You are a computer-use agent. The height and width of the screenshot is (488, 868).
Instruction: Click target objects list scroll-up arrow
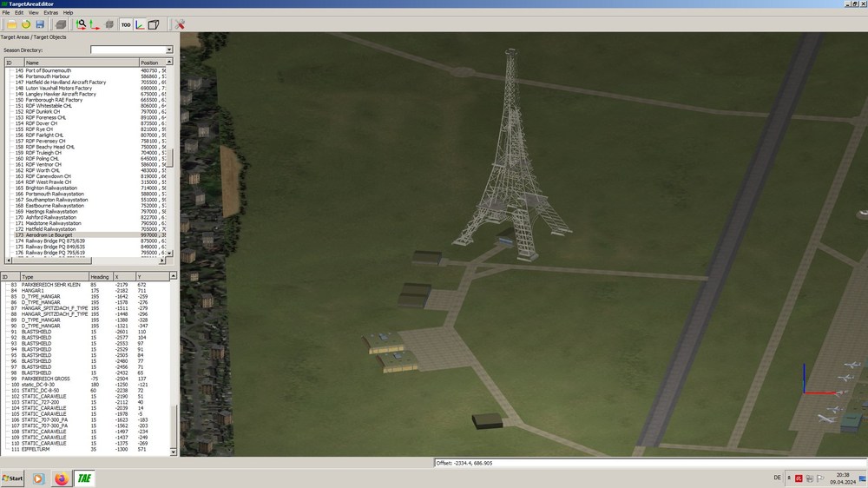tap(174, 276)
